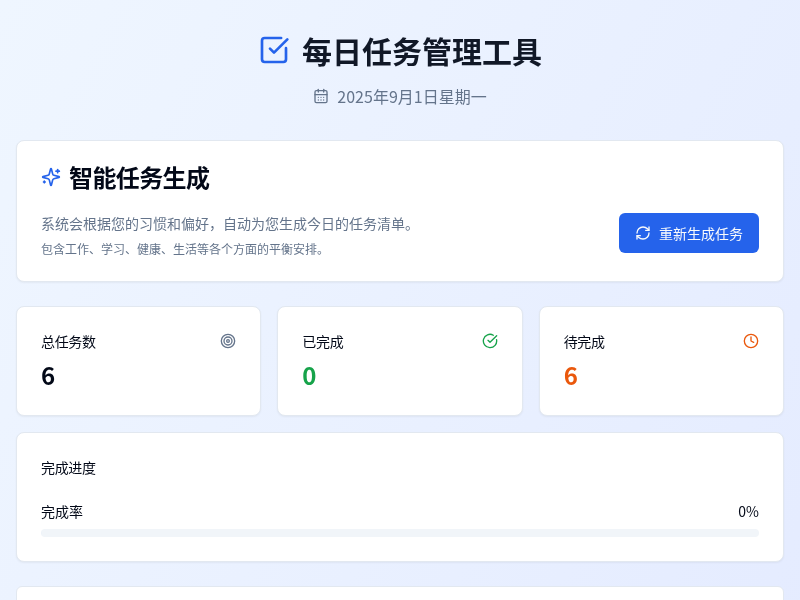Click the date 2025年9月1日星期一
800x600 pixels.
pyautogui.click(x=412, y=97)
